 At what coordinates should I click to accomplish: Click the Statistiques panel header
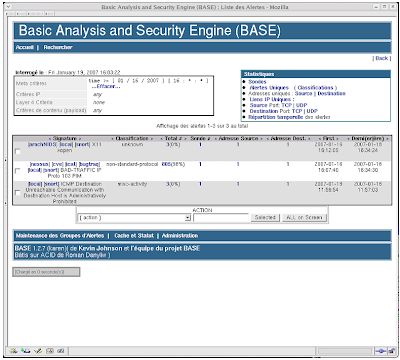coord(315,74)
